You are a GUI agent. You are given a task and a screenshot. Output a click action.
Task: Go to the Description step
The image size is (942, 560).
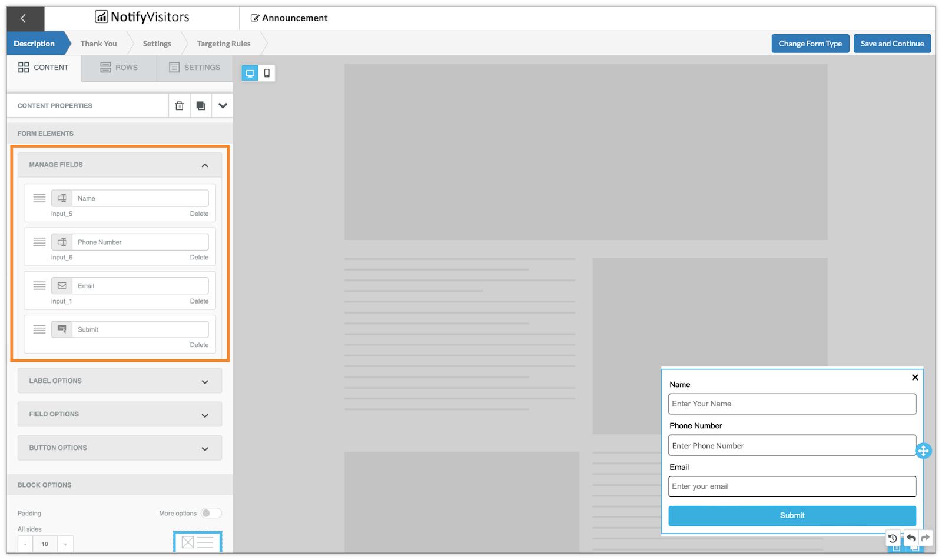click(34, 44)
